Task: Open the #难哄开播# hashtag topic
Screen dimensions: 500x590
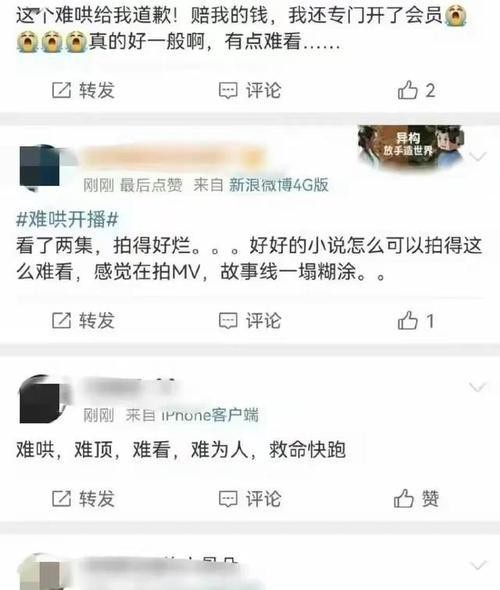Action: coord(68,219)
